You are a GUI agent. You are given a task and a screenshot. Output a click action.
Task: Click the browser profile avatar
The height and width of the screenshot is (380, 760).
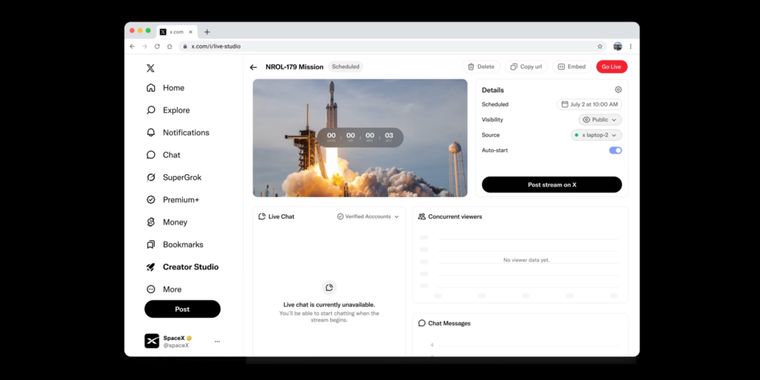click(x=618, y=47)
